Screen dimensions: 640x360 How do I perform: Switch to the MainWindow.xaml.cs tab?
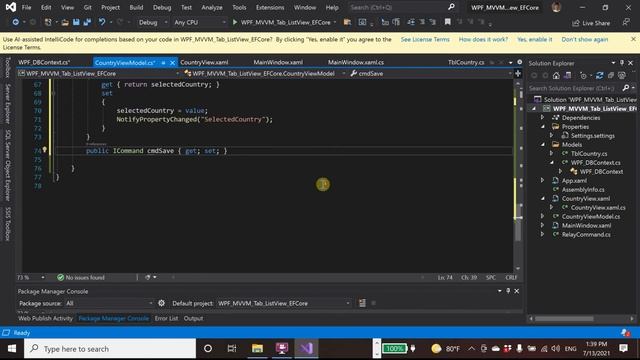(x=356, y=62)
